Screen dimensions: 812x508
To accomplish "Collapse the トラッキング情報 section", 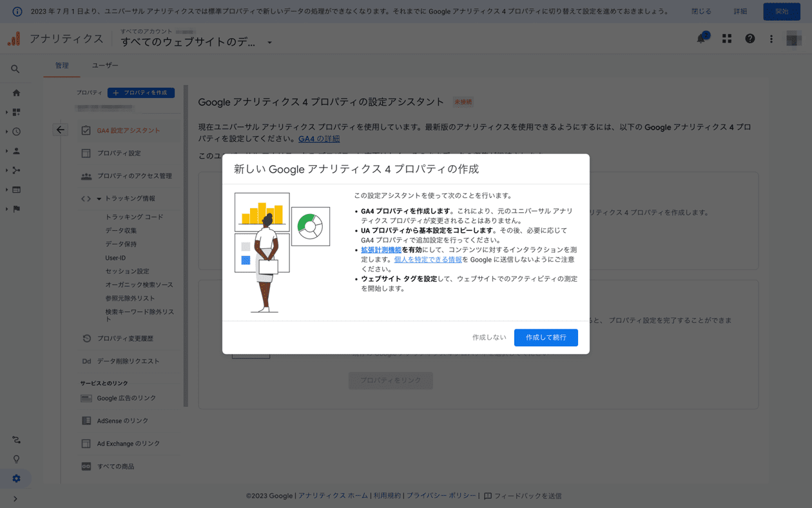I will 99,199.
